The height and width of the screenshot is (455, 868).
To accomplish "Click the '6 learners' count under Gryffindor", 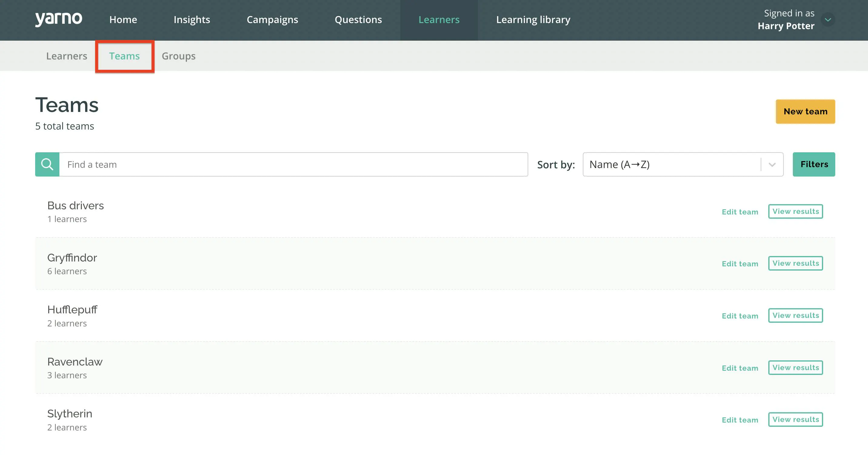I will click(67, 271).
